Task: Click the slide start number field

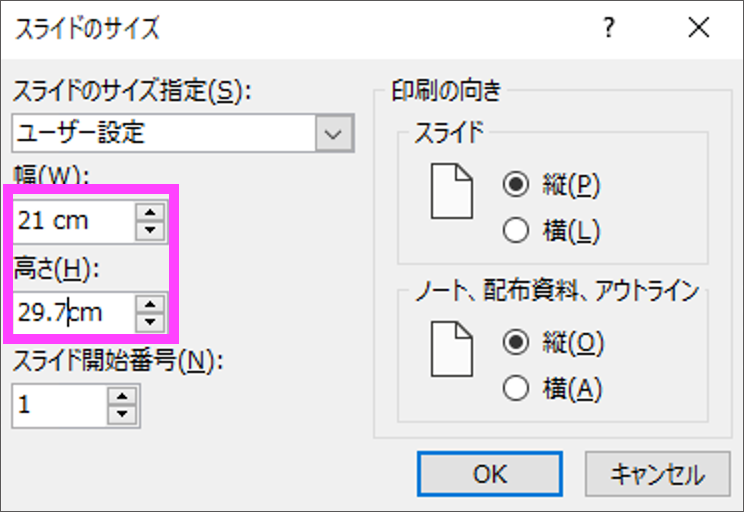Action: click(58, 405)
